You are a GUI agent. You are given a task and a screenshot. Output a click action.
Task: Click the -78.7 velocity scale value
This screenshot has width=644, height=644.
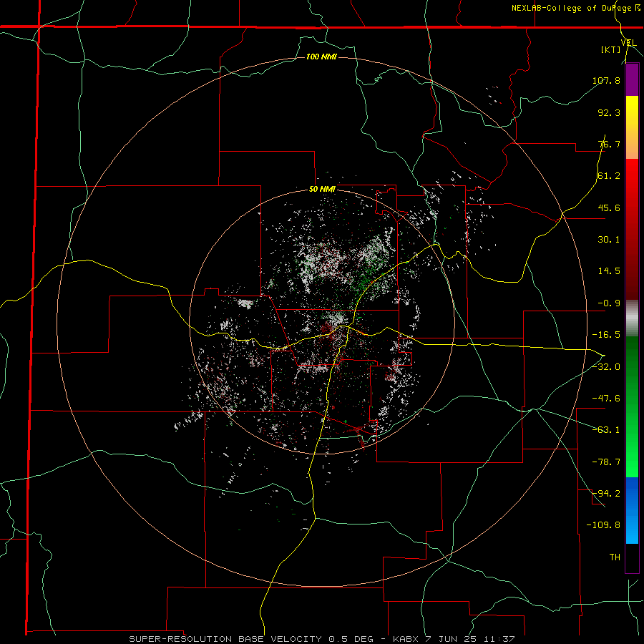point(606,462)
